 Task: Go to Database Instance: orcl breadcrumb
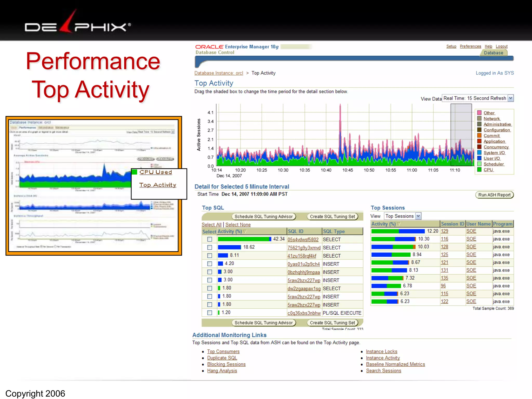219,73
